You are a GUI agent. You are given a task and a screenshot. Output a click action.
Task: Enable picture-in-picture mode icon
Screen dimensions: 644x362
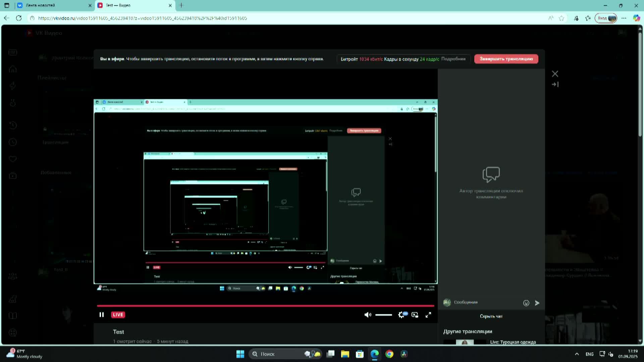[415, 315]
